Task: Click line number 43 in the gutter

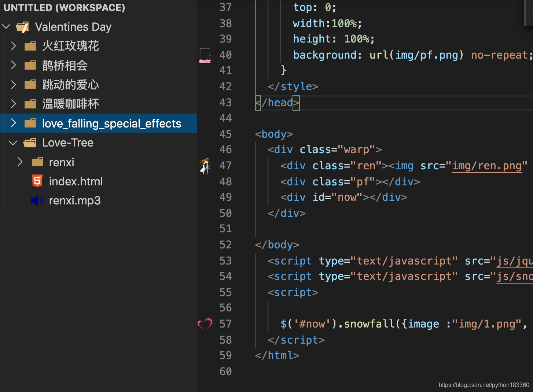Action: point(225,103)
